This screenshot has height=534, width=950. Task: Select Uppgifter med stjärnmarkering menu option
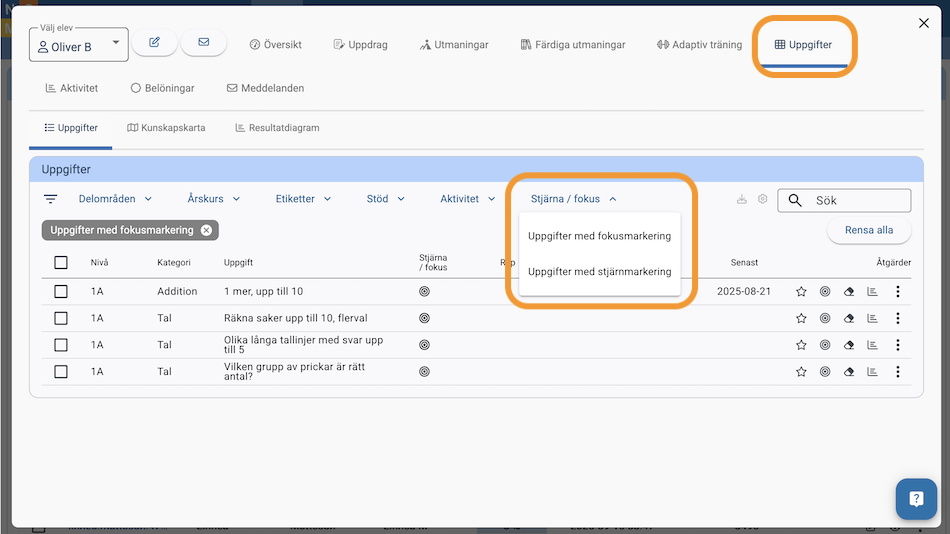click(x=599, y=272)
